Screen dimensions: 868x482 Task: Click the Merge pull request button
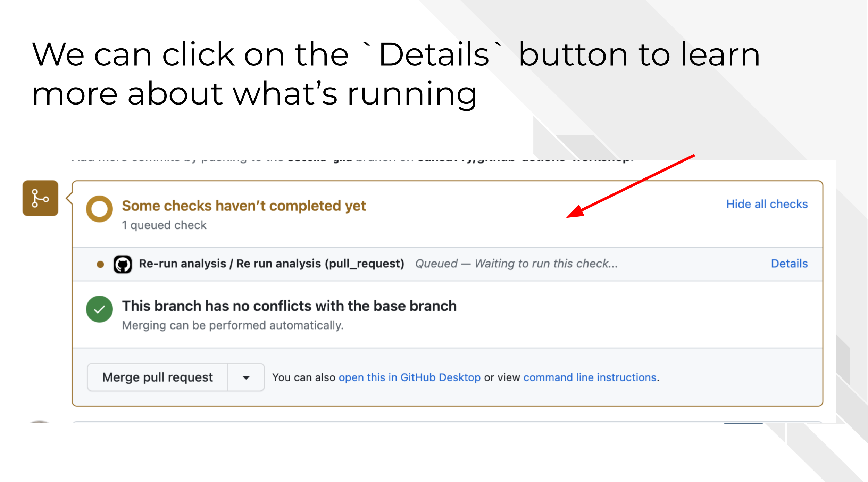(x=158, y=377)
